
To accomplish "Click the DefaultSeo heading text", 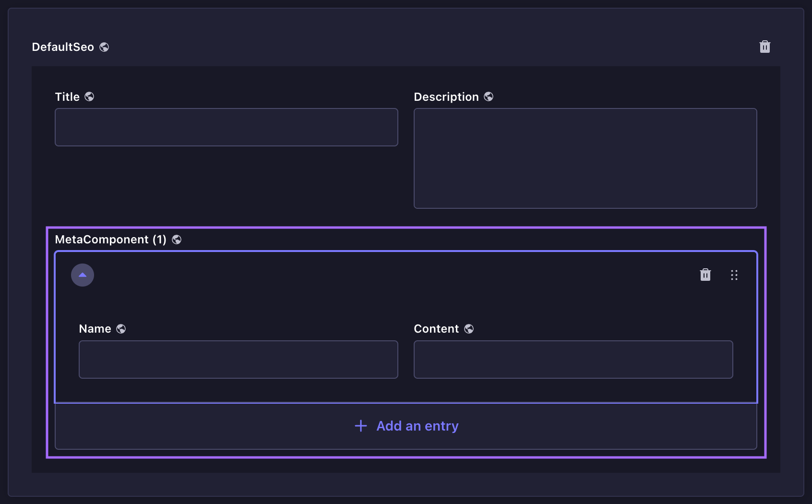I will tap(63, 47).
